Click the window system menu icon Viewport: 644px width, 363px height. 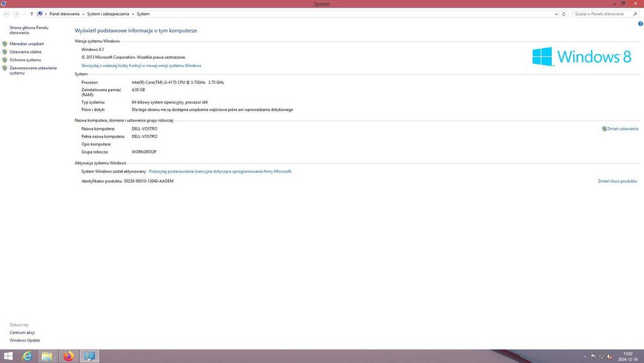pos(3,4)
